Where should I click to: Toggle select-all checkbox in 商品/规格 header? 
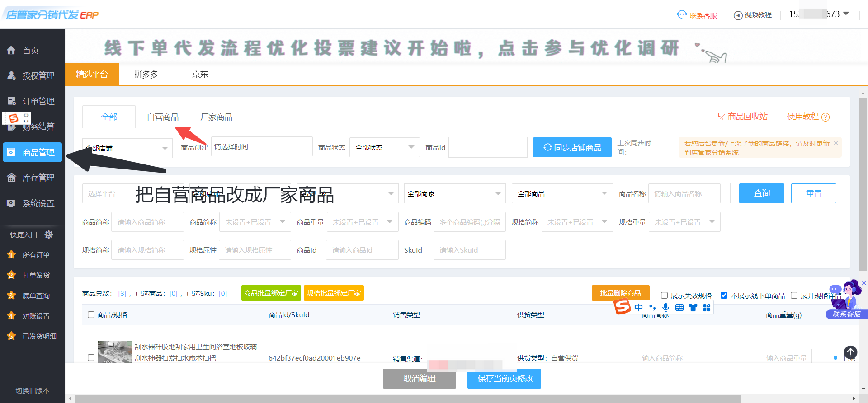pyautogui.click(x=91, y=315)
